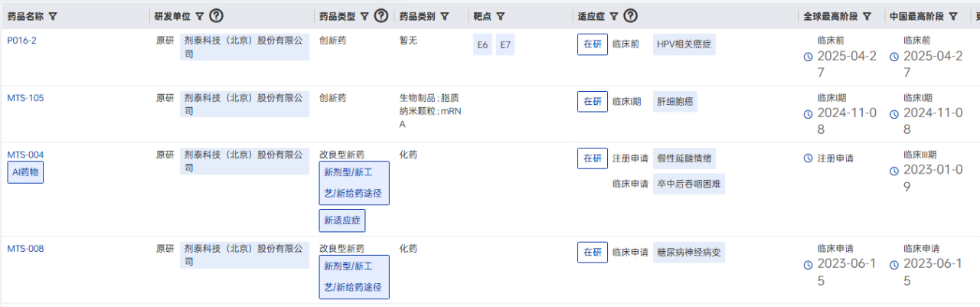Click the help icon next to 研发单位
980x307 pixels.
(x=217, y=16)
